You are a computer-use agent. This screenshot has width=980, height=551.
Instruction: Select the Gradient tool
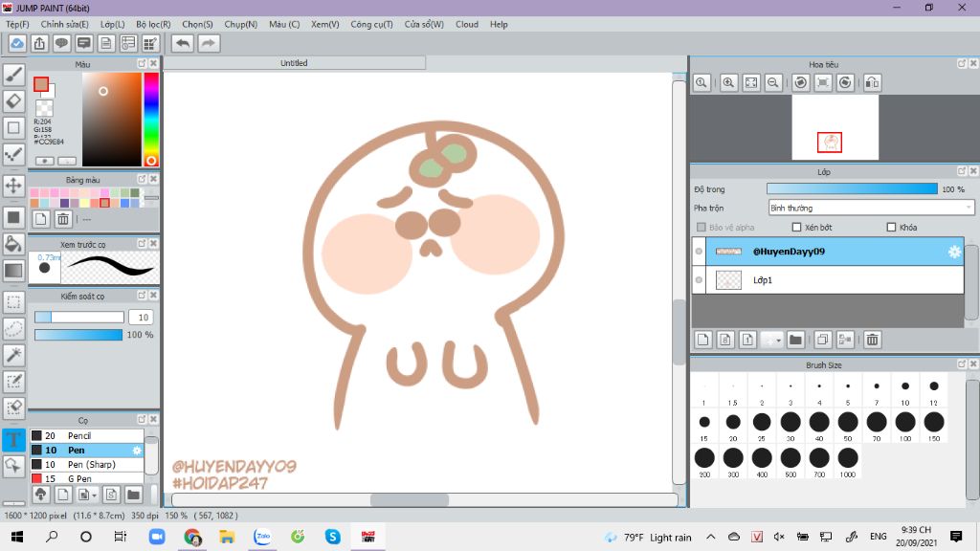(13, 271)
